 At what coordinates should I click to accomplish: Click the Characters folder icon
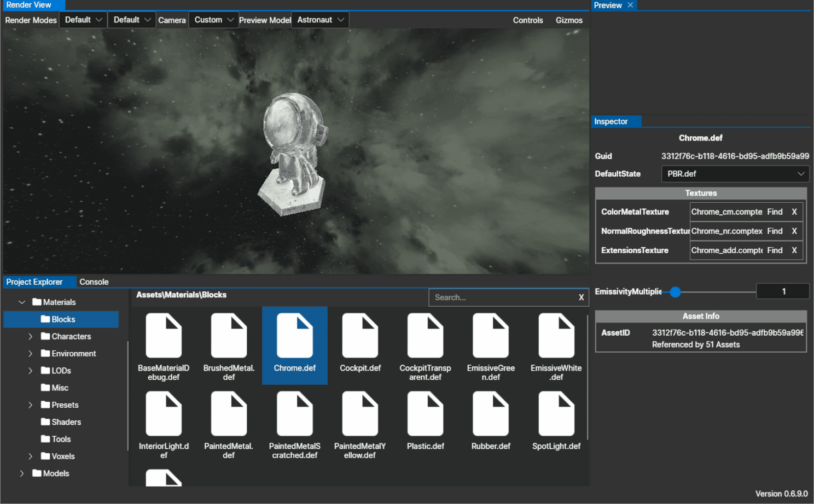click(45, 336)
